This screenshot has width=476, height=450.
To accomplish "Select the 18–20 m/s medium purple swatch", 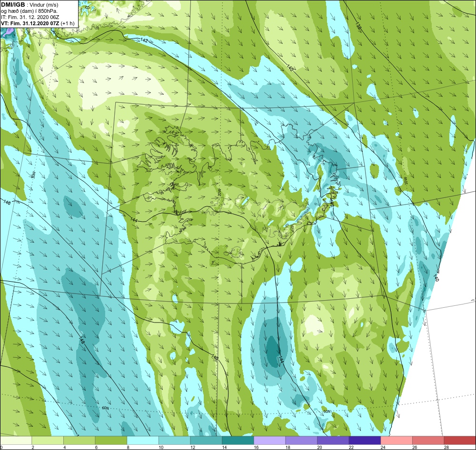I will 301,440.
